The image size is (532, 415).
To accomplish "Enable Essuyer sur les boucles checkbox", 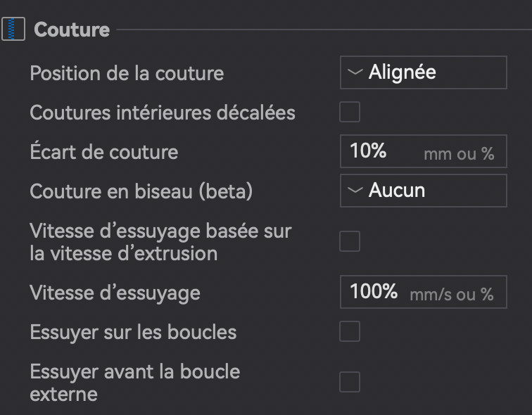I will (350, 331).
